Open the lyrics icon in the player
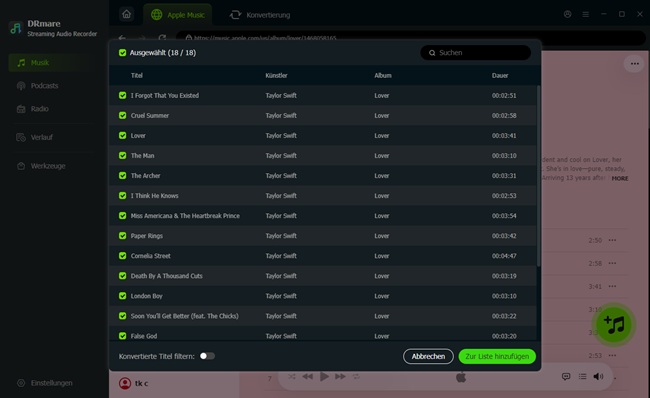 click(566, 376)
